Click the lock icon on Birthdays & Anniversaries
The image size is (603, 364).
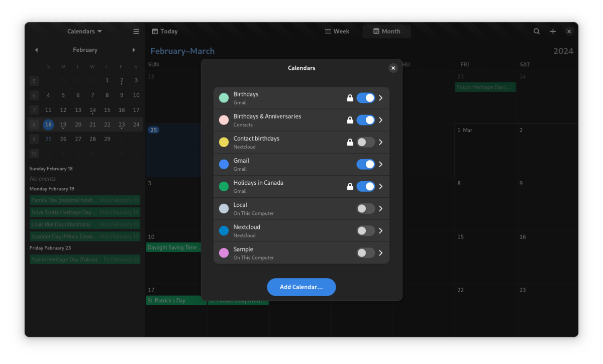[x=350, y=120]
